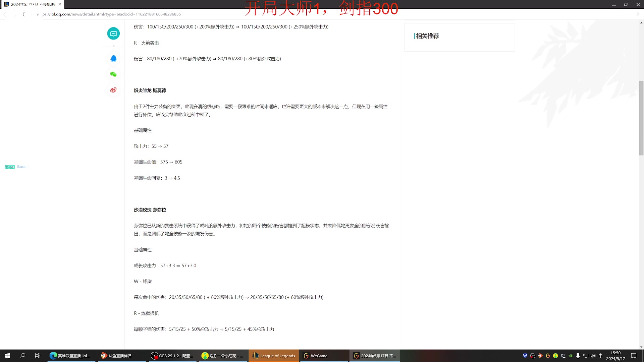The height and width of the screenshot is (362, 644).
Task: Share the article to QQ
Action: pos(113,58)
